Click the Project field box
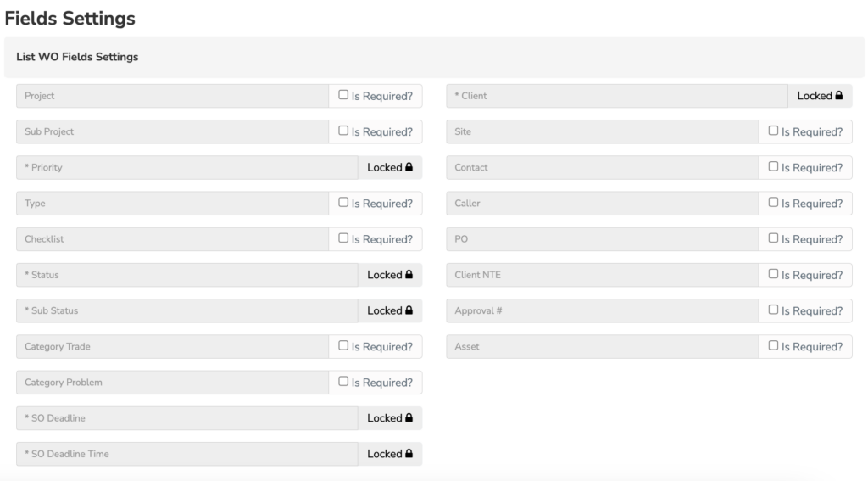868x481 pixels. (x=173, y=96)
